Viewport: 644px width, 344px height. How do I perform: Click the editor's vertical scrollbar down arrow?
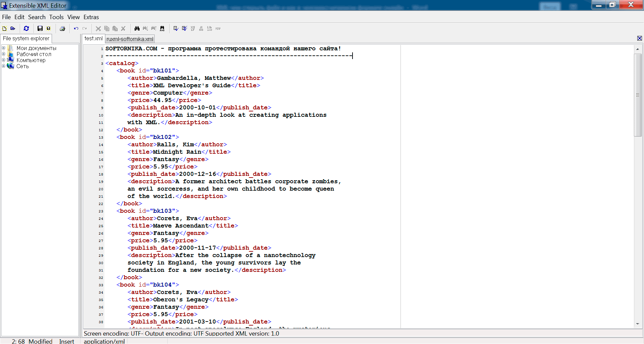[637, 324]
